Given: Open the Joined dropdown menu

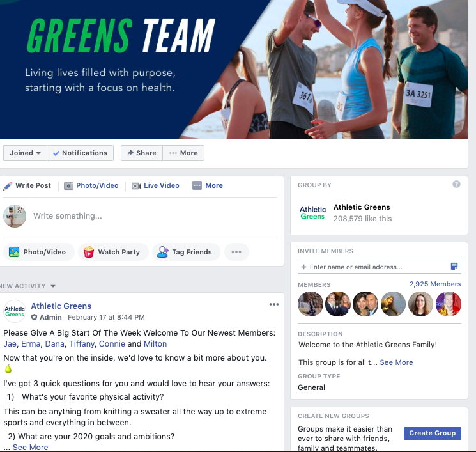Looking at the screenshot, I should pos(25,153).
